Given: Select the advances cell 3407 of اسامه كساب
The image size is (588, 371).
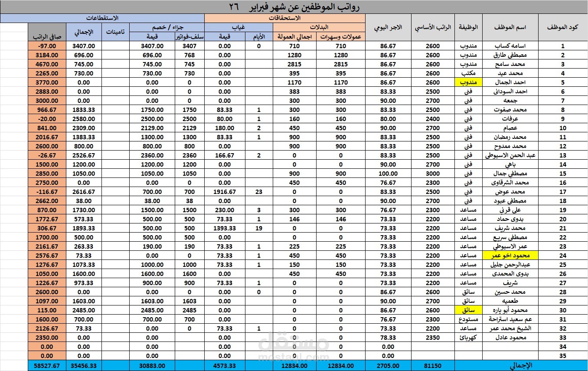Looking at the screenshot, I should tap(189, 46).
